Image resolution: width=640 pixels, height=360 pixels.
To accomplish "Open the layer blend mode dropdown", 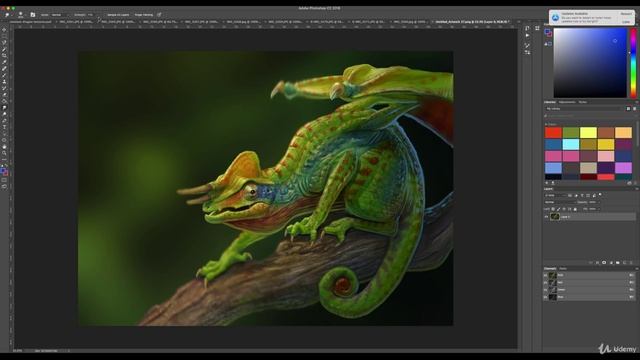I will click(560, 202).
